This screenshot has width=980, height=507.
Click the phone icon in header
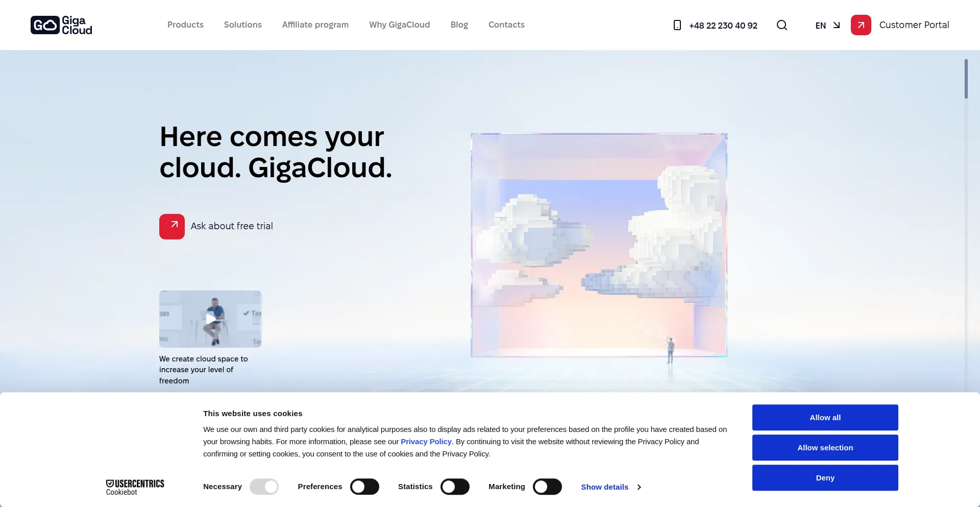click(677, 25)
